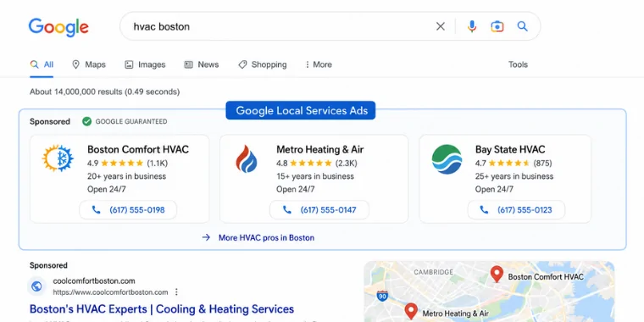Open the search Tools options
Screen dimensions: 644x322
click(518, 64)
